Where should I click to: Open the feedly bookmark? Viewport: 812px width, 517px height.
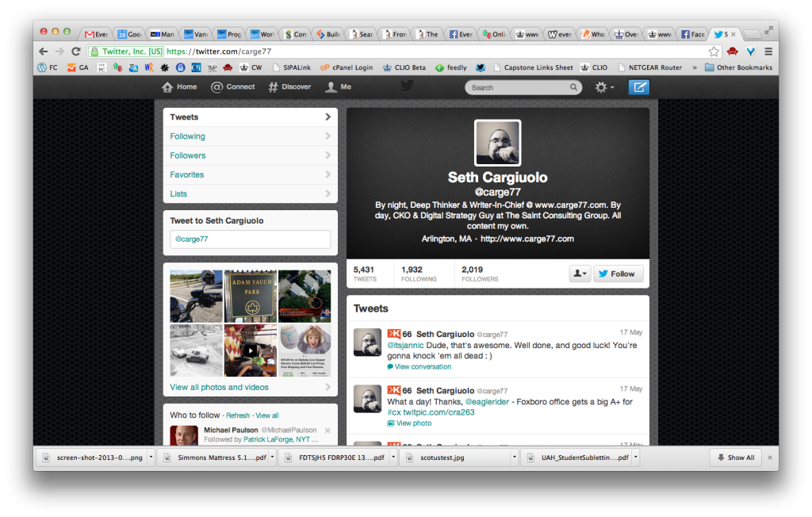click(451, 67)
